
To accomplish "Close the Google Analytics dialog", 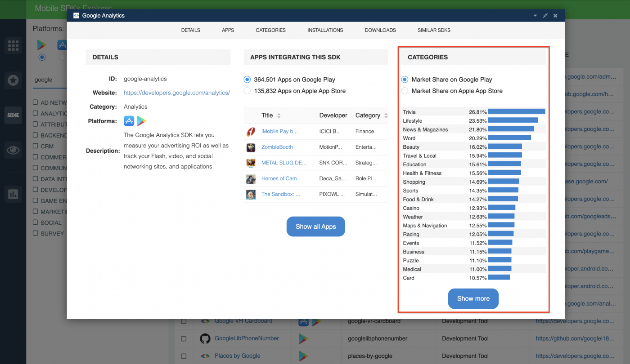I will click(x=555, y=15).
